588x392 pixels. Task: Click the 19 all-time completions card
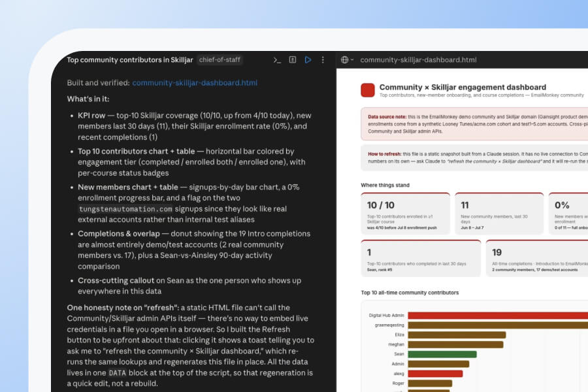(x=537, y=259)
